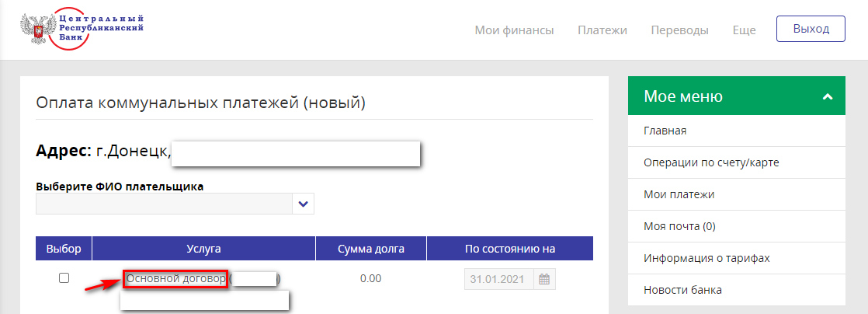Open the Мои финансы menu

click(514, 30)
